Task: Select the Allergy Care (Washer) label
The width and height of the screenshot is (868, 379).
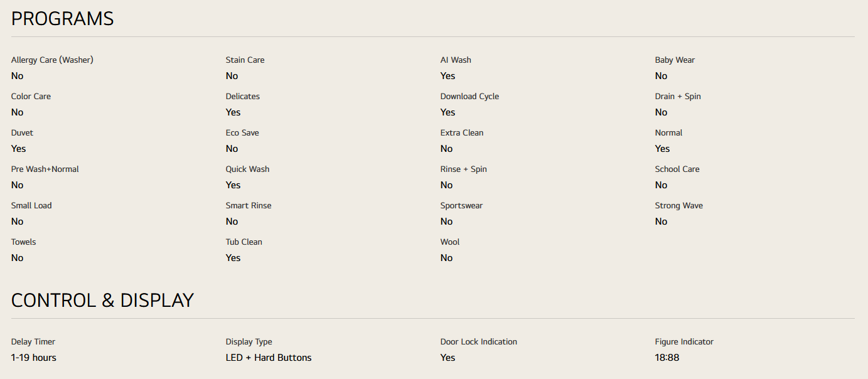Action: point(52,60)
